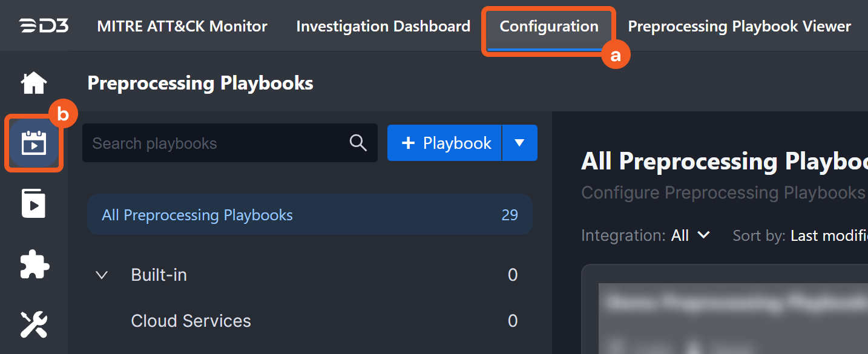Screen dimensions: 868x354
Task: Open the dropdown arrow beside + Playbook
Action: [x=519, y=143]
